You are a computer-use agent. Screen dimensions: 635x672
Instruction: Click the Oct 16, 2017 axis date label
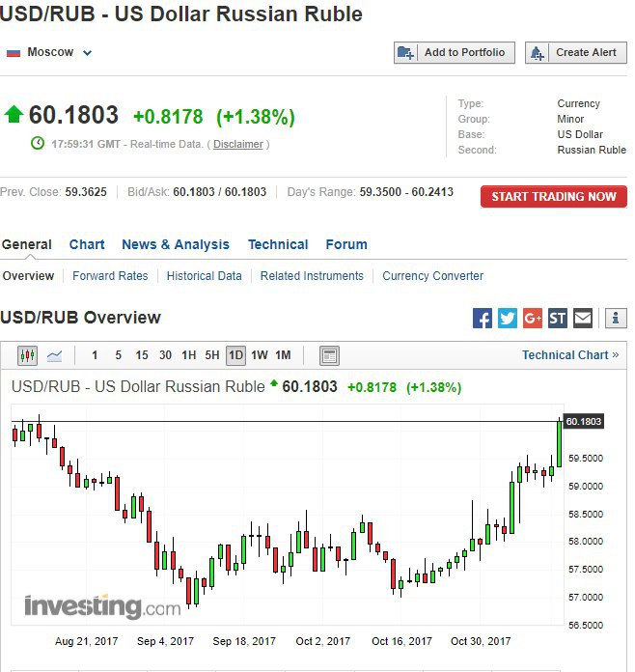point(401,641)
